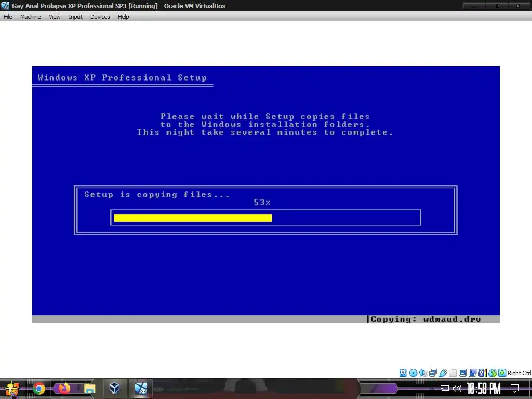The width and height of the screenshot is (532, 399).
Task: Click the optical disc indicator
Action: click(x=413, y=373)
